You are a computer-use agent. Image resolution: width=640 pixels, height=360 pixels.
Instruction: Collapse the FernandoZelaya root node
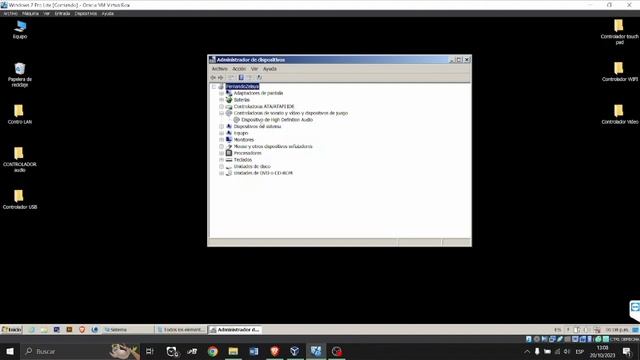click(214, 87)
